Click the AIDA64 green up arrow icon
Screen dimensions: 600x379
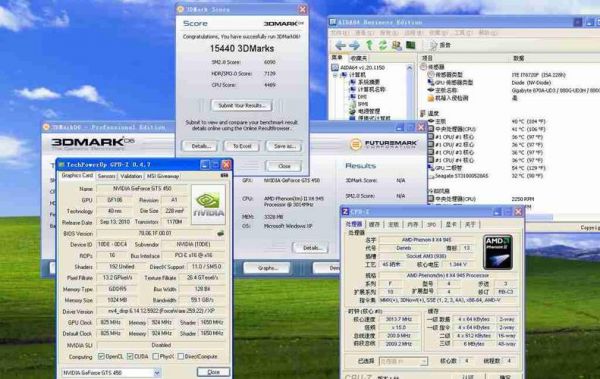(x=369, y=45)
